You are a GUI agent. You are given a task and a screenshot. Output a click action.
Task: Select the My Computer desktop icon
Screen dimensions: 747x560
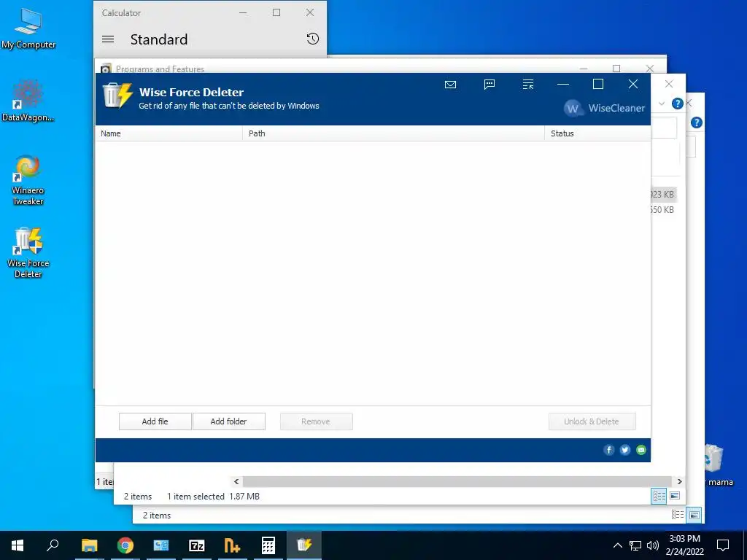point(28,28)
